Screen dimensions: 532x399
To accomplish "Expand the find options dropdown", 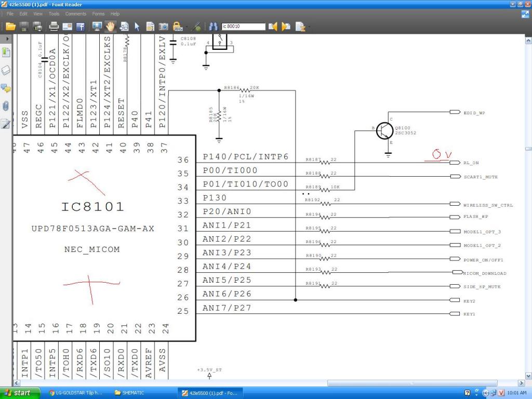I will click(x=310, y=27).
